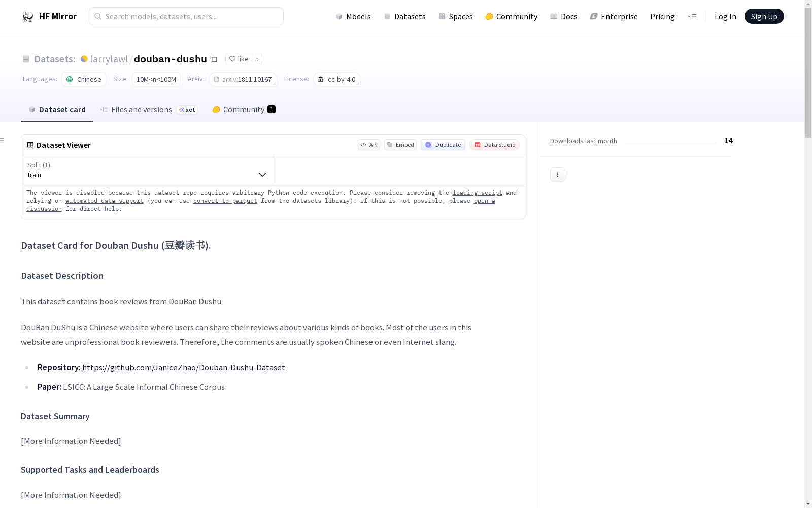Image resolution: width=812 pixels, height=508 pixels.
Task: Click the Embed button
Action: [x=400, y=145]
